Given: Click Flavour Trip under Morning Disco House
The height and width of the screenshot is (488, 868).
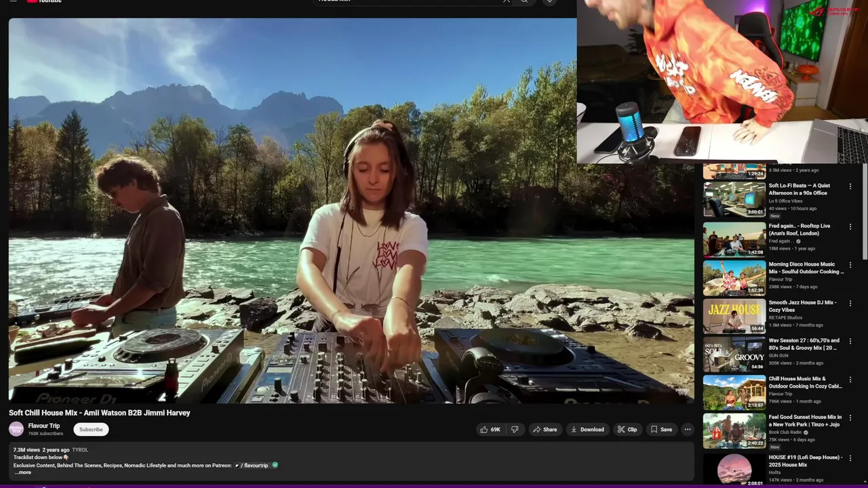Looking at the screenshot, I should 781,279.
